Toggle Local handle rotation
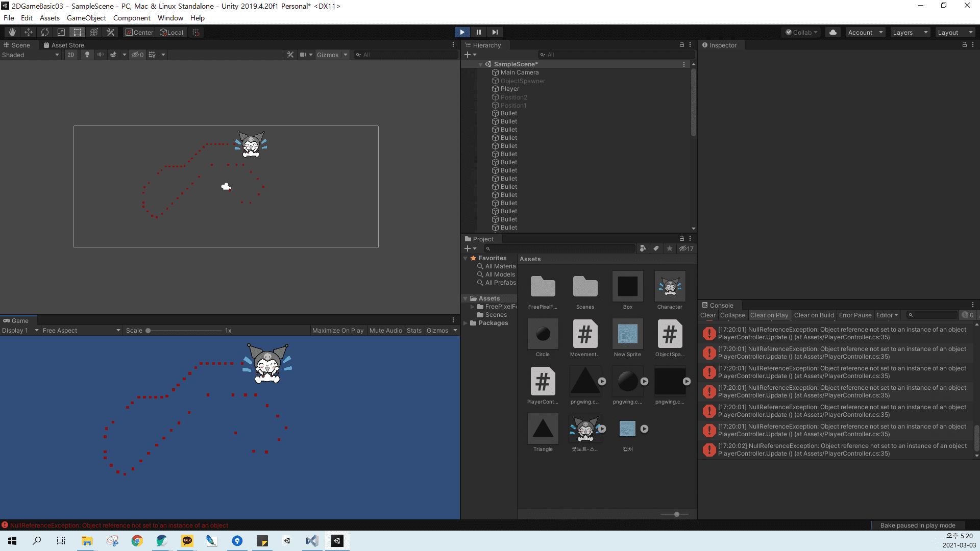The height and width of the screenshot is (551, 980). tap(172, 32)
